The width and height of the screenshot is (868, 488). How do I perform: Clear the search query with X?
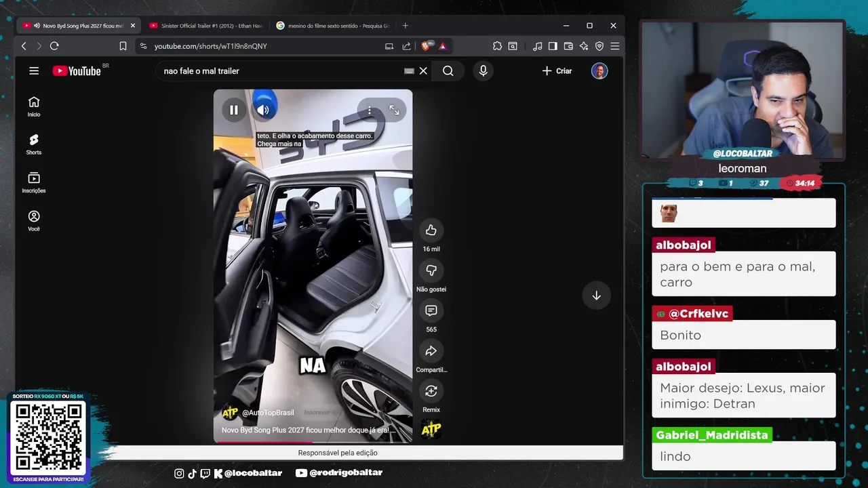(423, 70)
